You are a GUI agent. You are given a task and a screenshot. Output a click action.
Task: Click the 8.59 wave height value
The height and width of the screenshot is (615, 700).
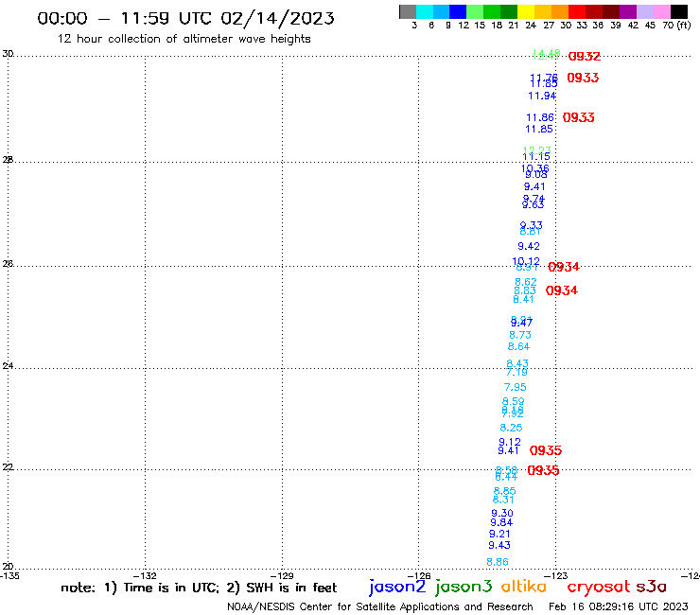[514, 401]
